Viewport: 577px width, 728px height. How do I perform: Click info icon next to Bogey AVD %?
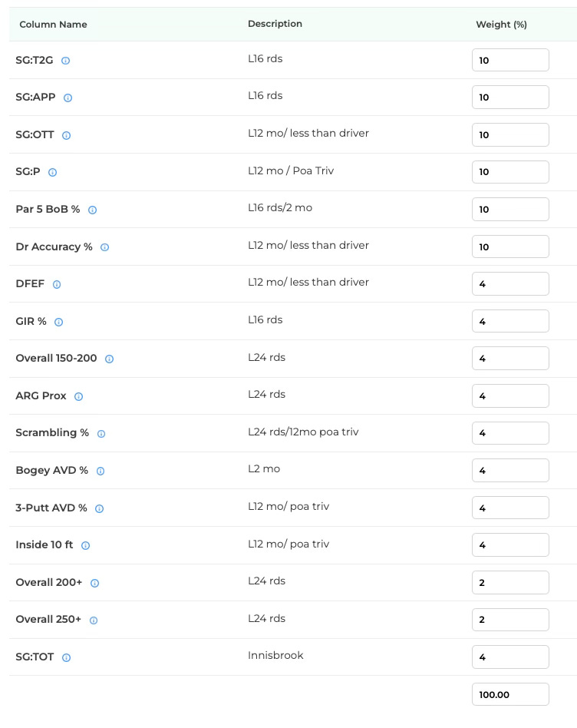101,472
